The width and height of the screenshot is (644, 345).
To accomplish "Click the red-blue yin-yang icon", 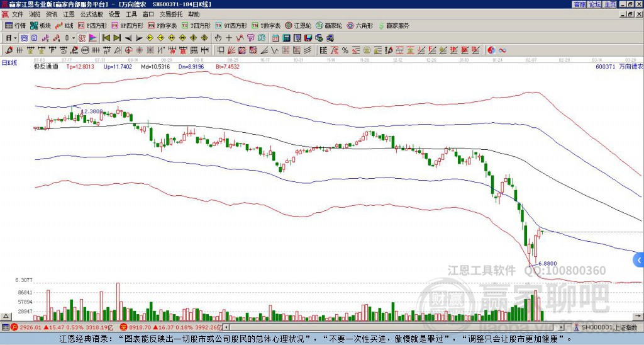I will [491, 50].
